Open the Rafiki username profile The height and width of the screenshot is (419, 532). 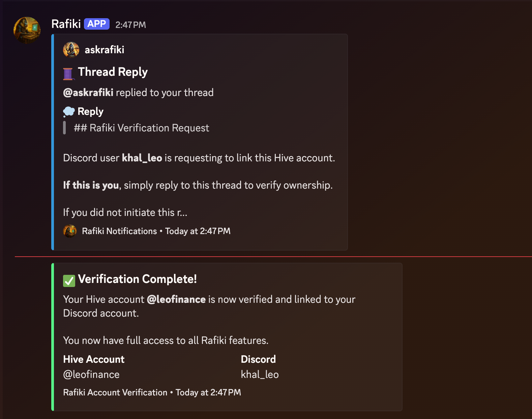pos(66,24)
